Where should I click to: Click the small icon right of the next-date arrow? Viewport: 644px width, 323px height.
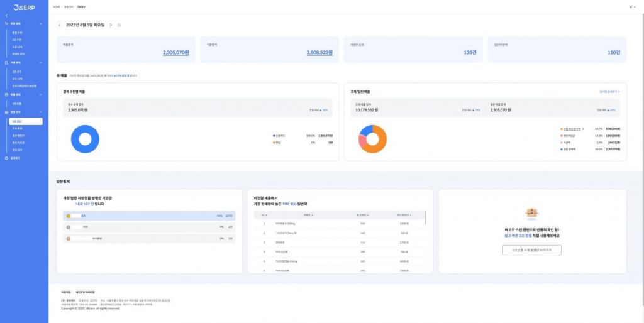point(119,25)
